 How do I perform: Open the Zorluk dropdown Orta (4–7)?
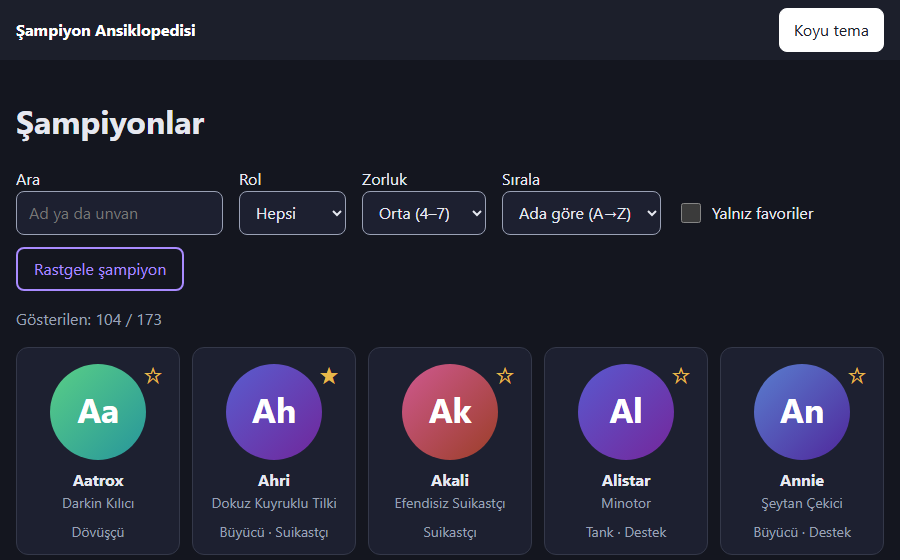click(x=424, y=213)
